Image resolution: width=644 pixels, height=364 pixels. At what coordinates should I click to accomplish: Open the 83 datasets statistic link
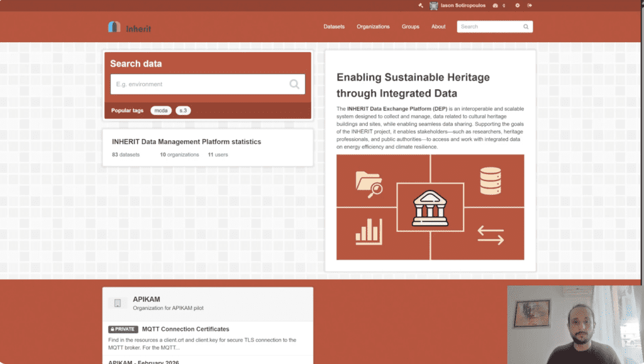coord(126,155)
